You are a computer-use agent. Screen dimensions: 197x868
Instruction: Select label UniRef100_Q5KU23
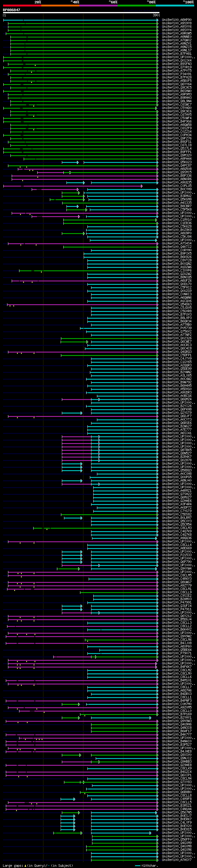click(177, 162)
